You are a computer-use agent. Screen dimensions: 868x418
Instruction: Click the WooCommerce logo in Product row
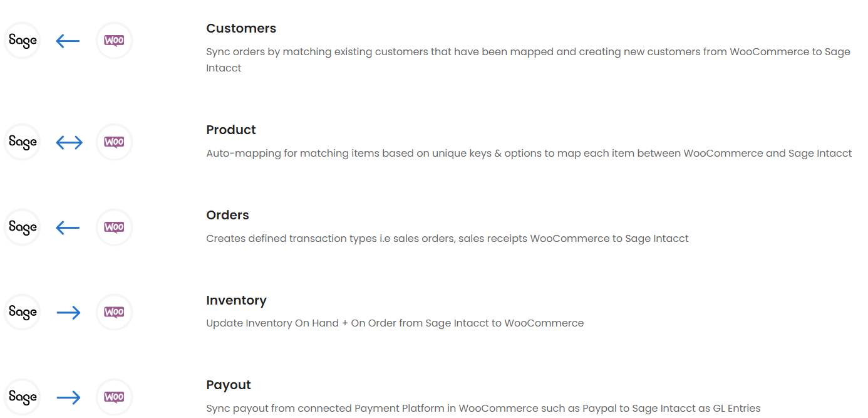tap(114, 142)
